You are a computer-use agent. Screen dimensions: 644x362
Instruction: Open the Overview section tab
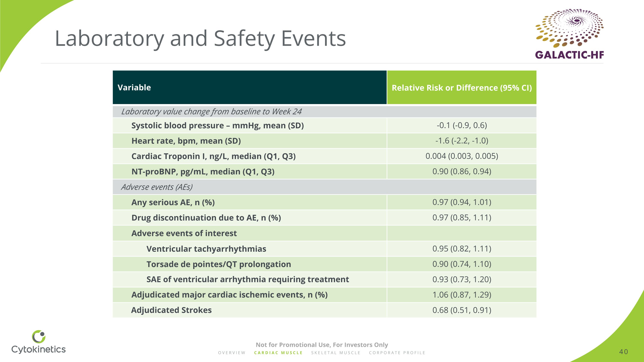[x=232, y=353]
